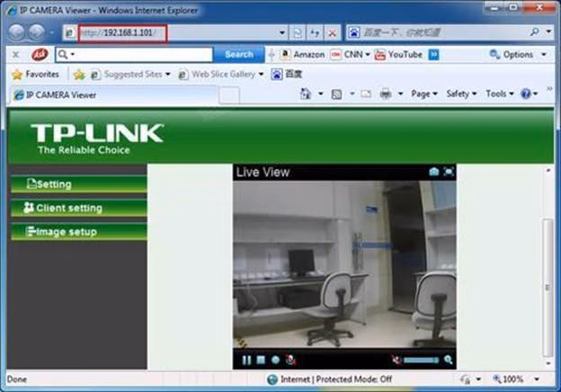Open Client setting in the sidebar
561x392 pixels.
77,208
